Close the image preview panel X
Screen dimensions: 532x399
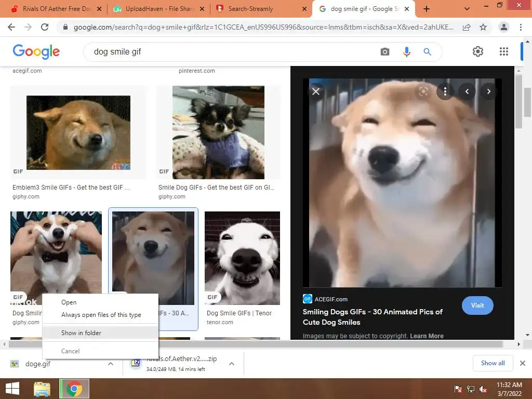coord(316,91)
